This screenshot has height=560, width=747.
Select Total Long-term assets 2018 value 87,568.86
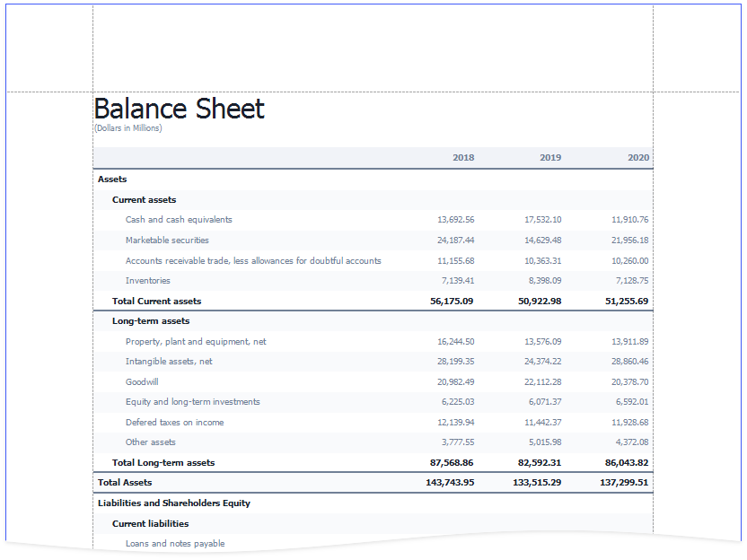click(x=452, y=463)
